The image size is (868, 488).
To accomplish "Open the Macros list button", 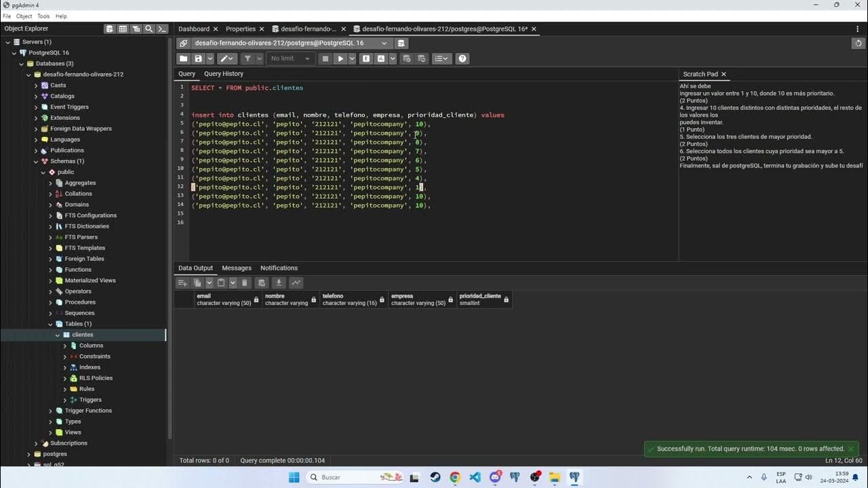I will point(441,59).
